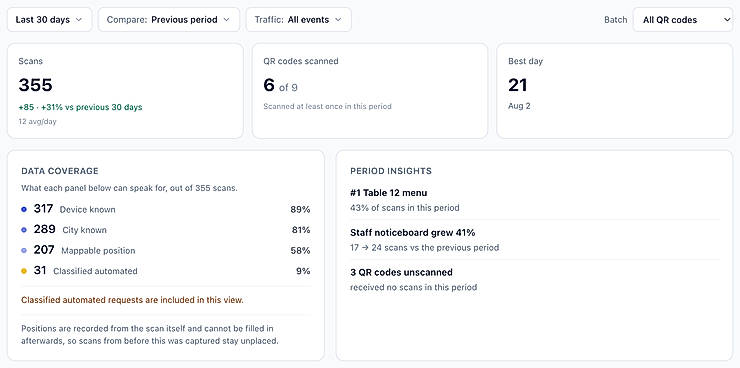Click the 207 Mappable position row

[x=166, y=251]
